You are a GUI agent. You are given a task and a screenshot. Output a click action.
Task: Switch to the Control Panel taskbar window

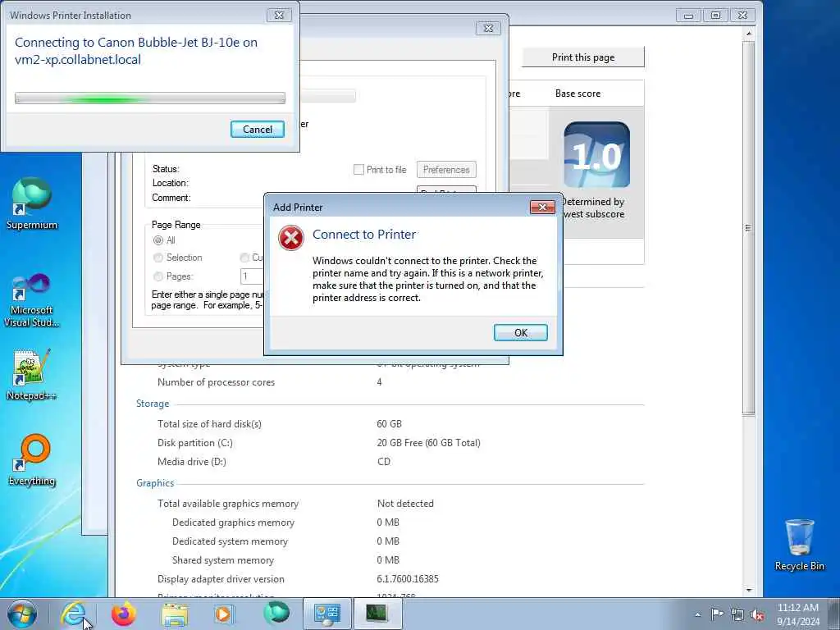tap(326, 614)
